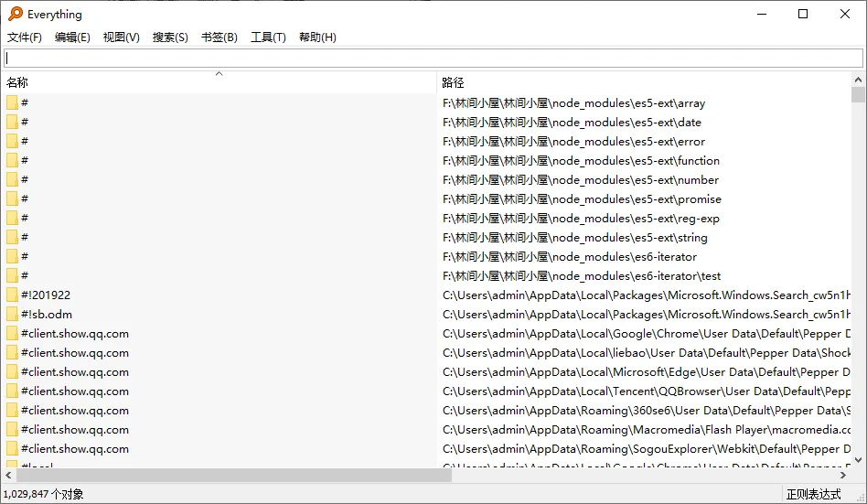The width and height of the screenshot is (867, 504).
Task: Select folder icon next to #!201922
Action: [x=12, y=295]
